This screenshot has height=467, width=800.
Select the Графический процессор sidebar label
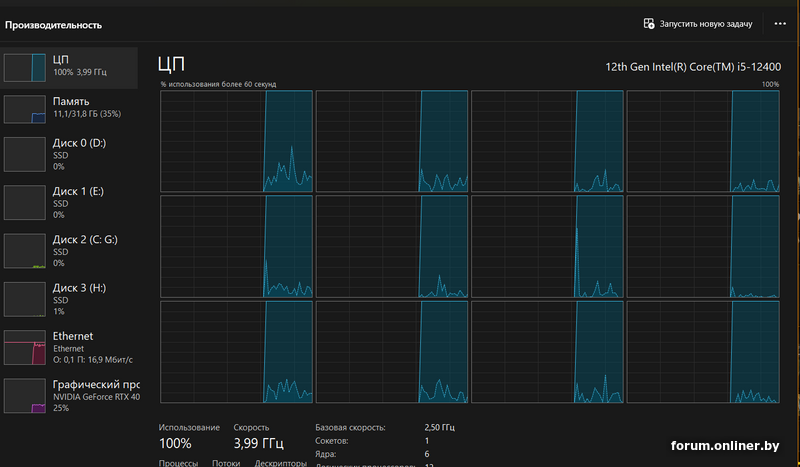tap(95, 385)
